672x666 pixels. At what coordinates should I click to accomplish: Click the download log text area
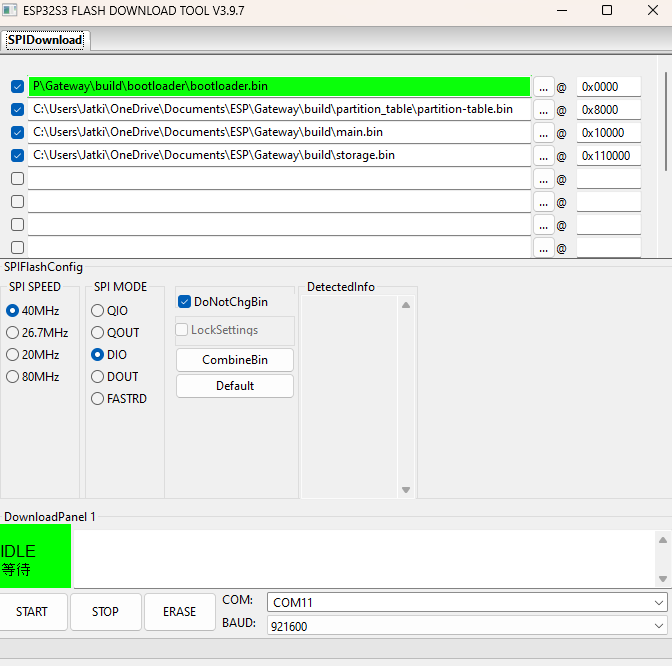point(364,559)
